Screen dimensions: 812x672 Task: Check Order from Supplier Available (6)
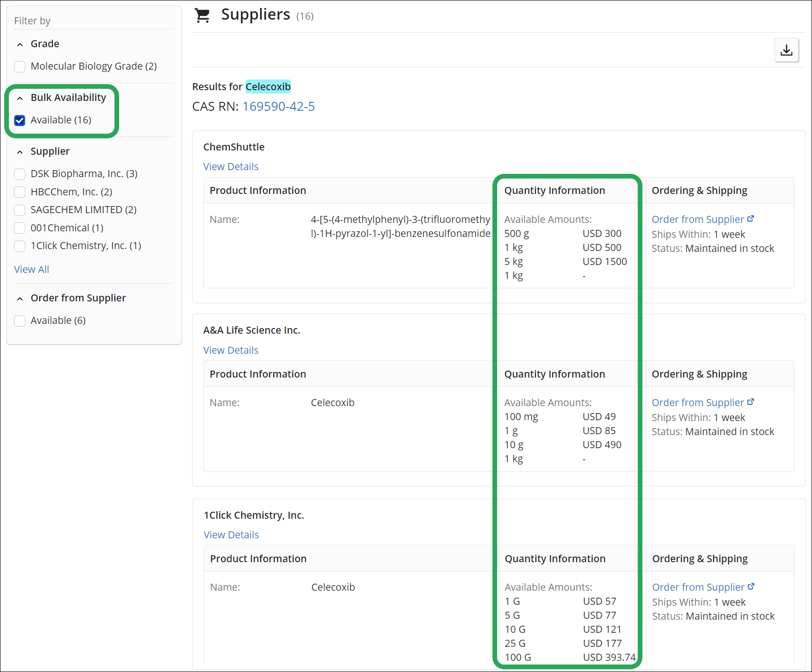click(20, 321)
